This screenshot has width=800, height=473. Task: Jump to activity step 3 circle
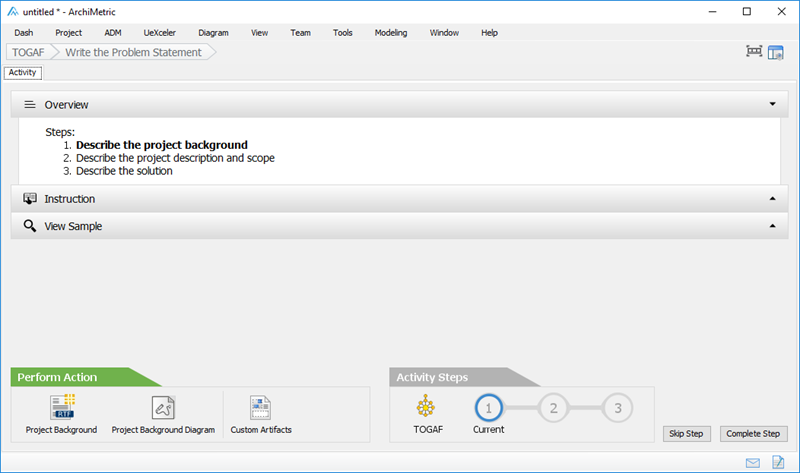click(x=618, y=407)
